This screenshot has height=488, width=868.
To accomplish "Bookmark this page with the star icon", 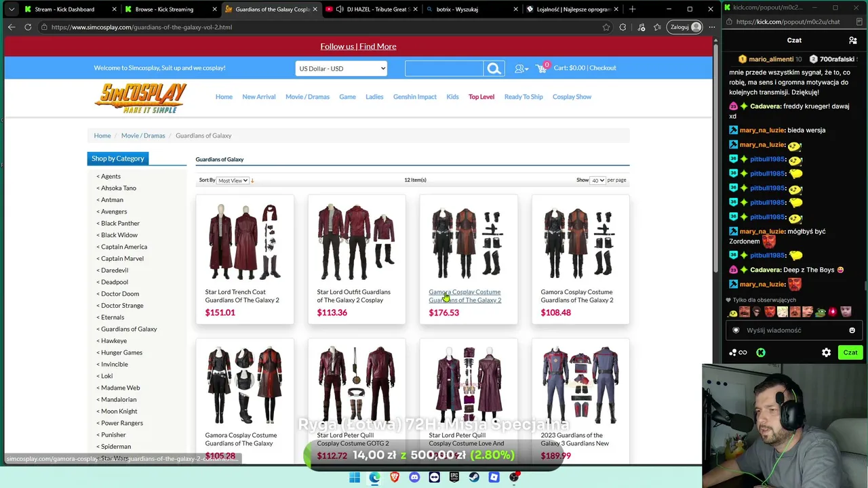I will [606, 27].
